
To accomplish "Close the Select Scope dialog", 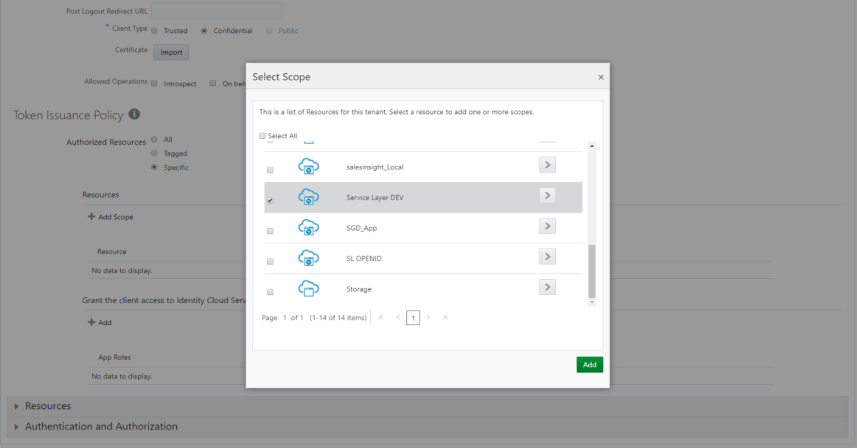I will [x=601, y=77].
